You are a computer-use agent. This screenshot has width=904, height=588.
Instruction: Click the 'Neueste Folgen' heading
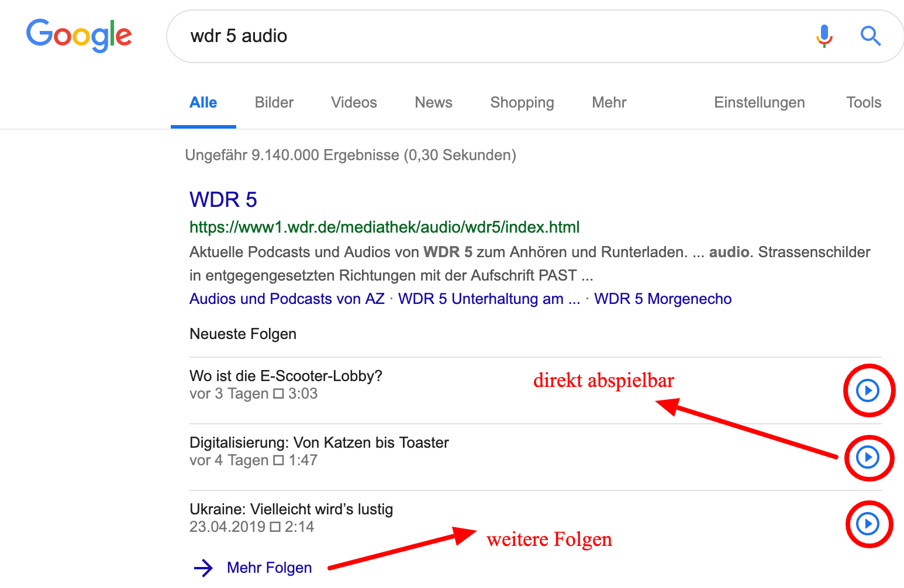point(243,334)
